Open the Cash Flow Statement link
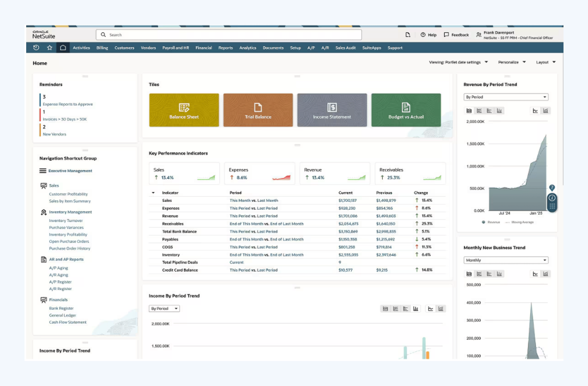Image resolution: width=588 pixels, height=386 pixels. 68,322
